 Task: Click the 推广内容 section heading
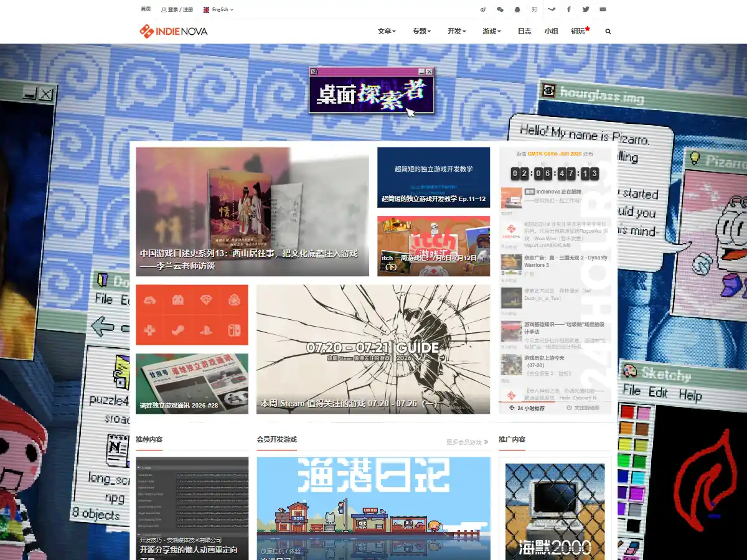(512, 439)
